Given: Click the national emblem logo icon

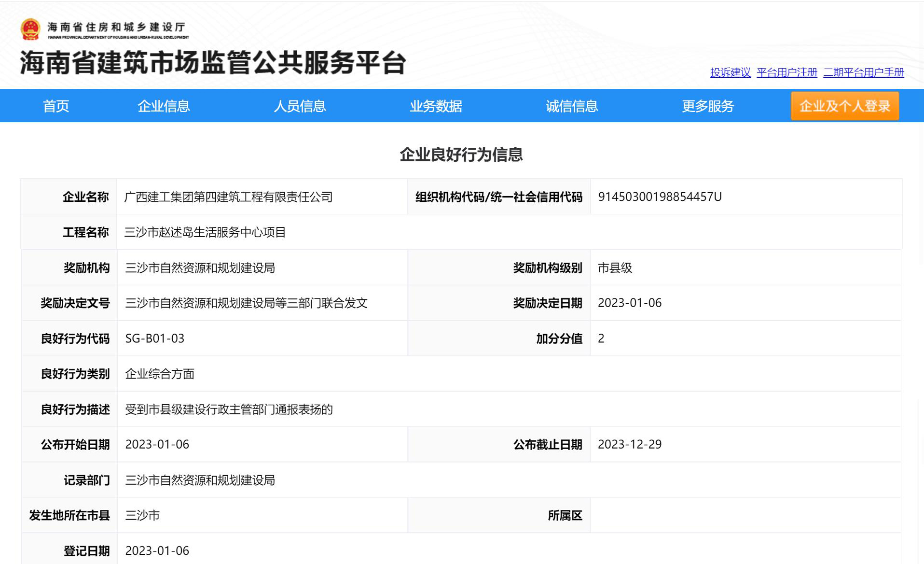Looking at the screenshot, I should pos(30,29).
